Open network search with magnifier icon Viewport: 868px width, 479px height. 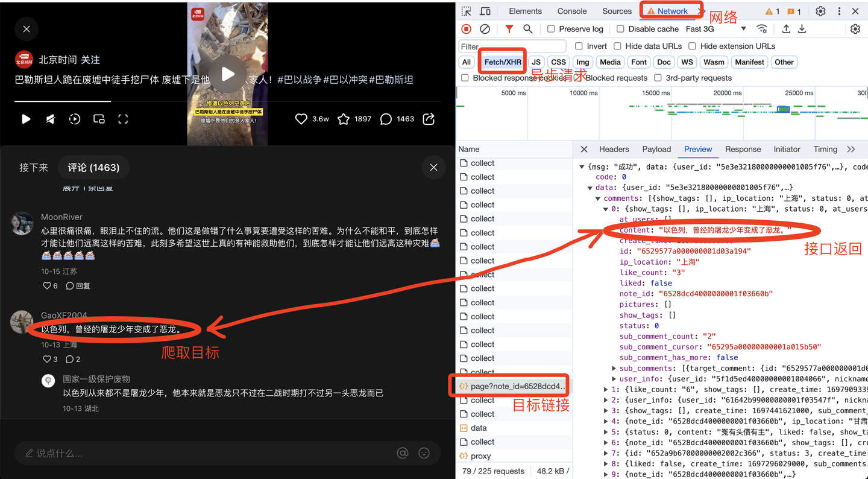pos(528,29)
